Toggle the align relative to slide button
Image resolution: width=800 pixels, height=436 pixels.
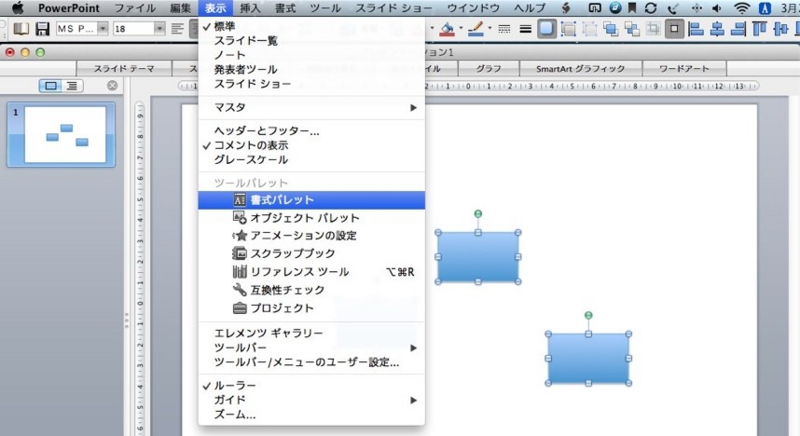point(674,29)
